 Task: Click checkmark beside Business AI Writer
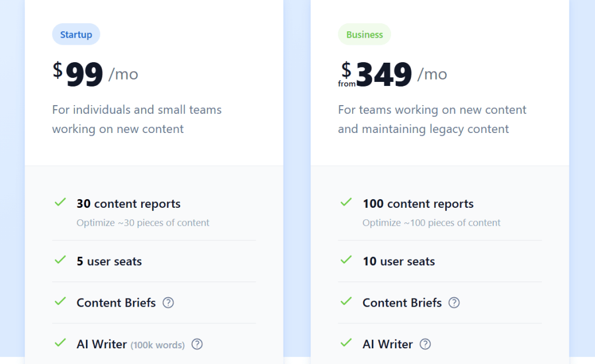[346, 343]
